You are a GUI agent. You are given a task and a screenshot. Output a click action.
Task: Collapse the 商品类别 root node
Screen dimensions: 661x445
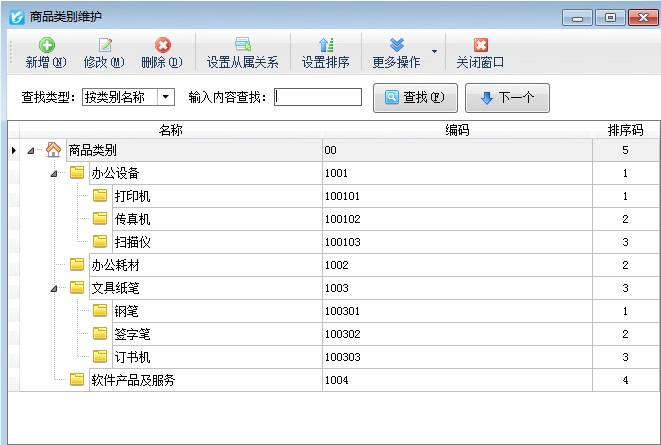coord(31,150)
